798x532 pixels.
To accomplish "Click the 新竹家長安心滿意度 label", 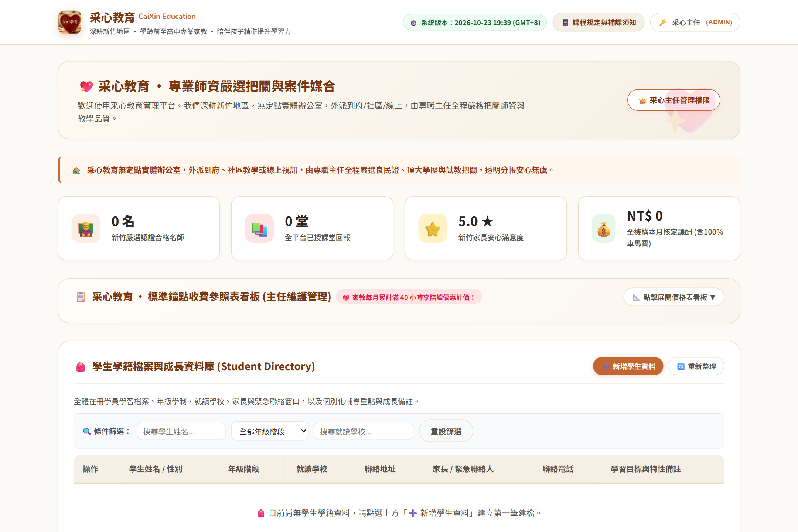I will [491, 238].
